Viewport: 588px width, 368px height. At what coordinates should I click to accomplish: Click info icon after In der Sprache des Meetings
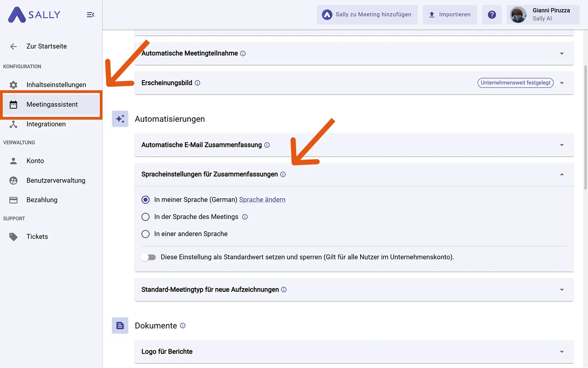245,217
